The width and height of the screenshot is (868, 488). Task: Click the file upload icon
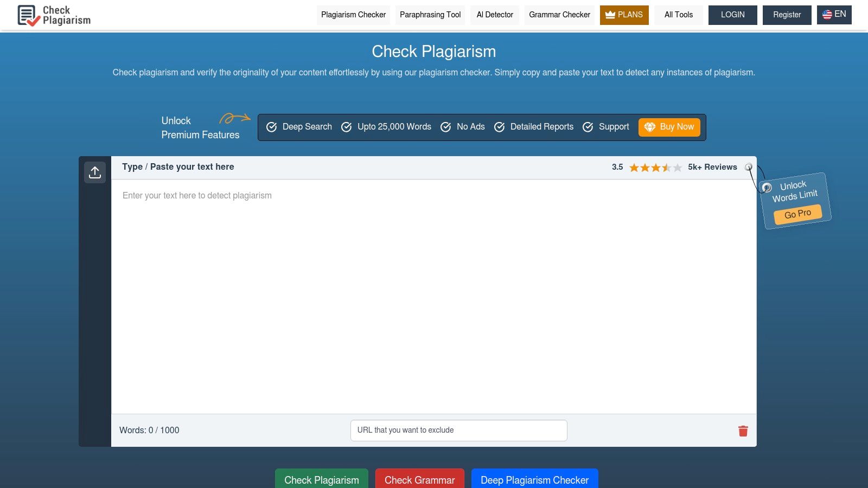tap(95, 172)
